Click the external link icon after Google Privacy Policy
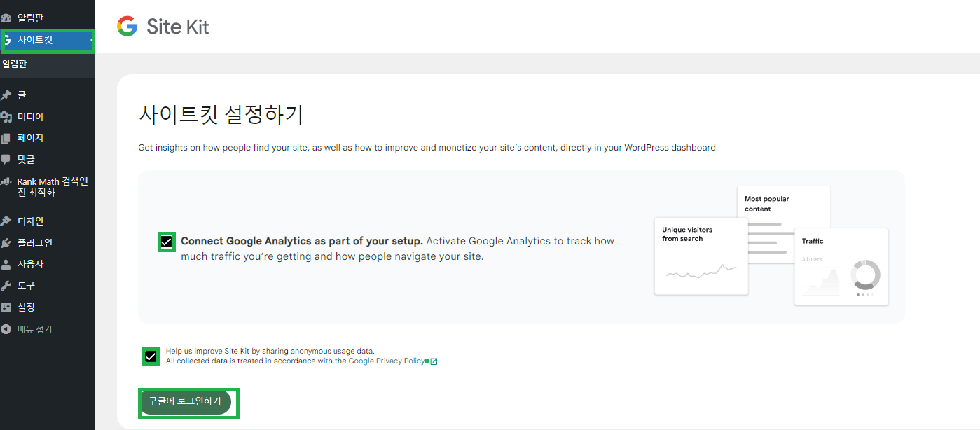 tap(434, 361)
